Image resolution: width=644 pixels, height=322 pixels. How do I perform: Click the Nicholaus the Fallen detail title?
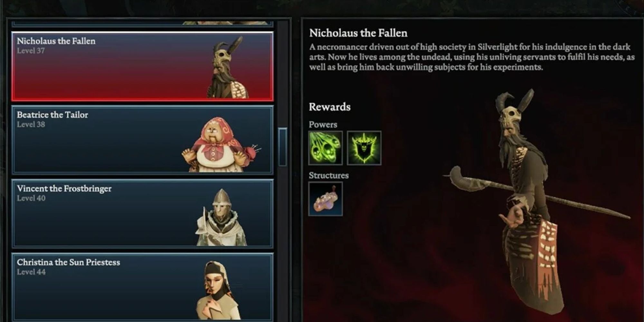click(x=358, y=33)
